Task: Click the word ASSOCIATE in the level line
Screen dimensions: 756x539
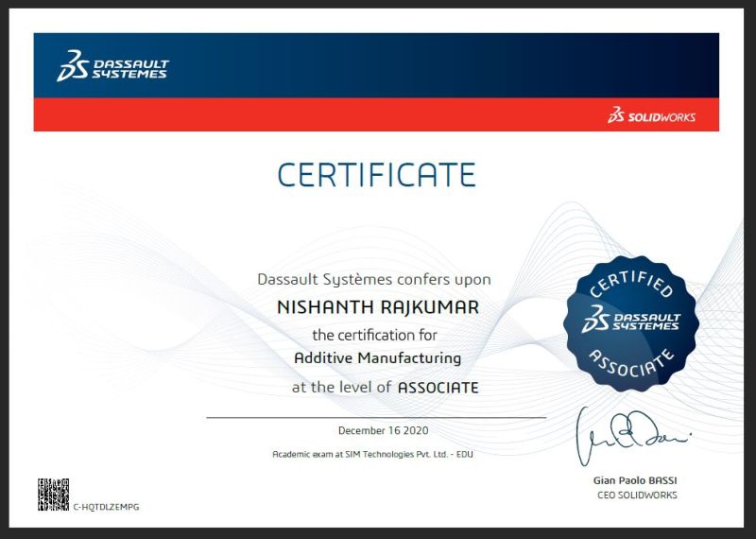Action: [x=438, y=388]
